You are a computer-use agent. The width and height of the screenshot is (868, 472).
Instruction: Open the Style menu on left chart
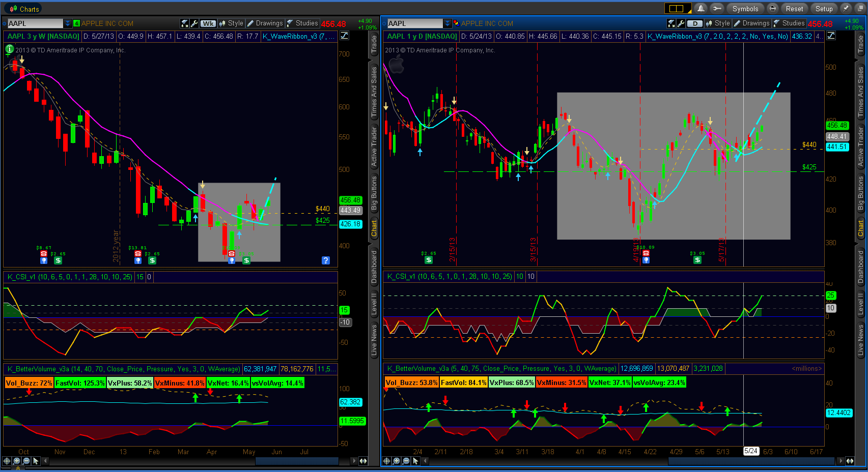coord(232,23)
